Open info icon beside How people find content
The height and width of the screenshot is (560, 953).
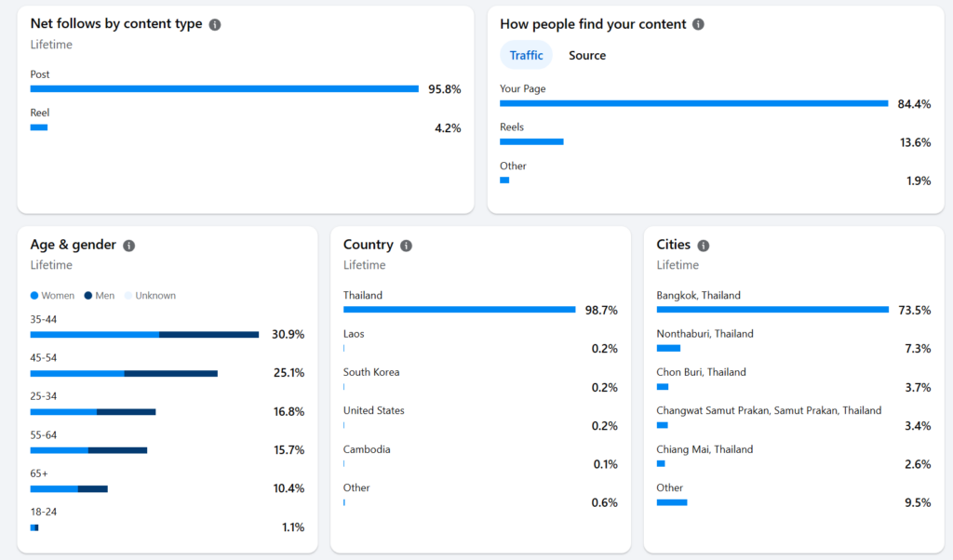698,24
